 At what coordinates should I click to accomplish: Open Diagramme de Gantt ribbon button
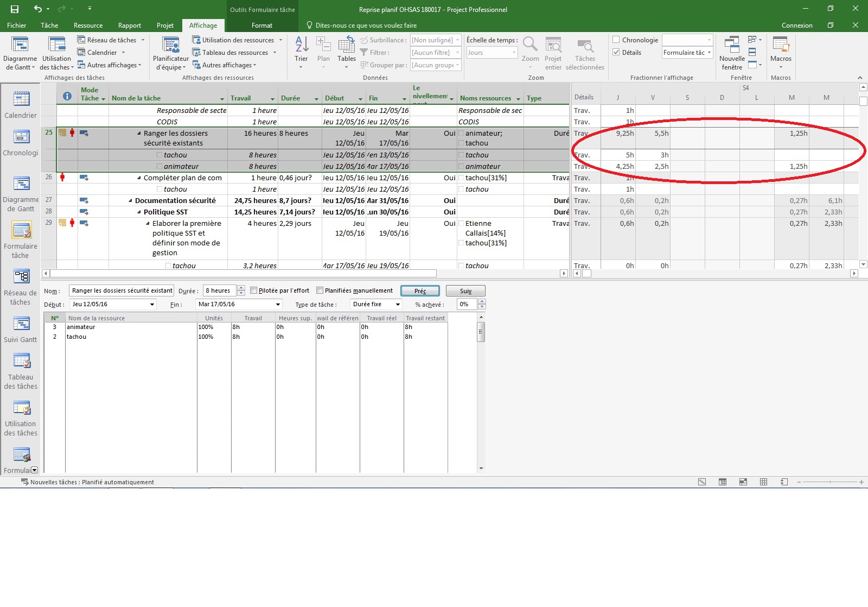20,53
